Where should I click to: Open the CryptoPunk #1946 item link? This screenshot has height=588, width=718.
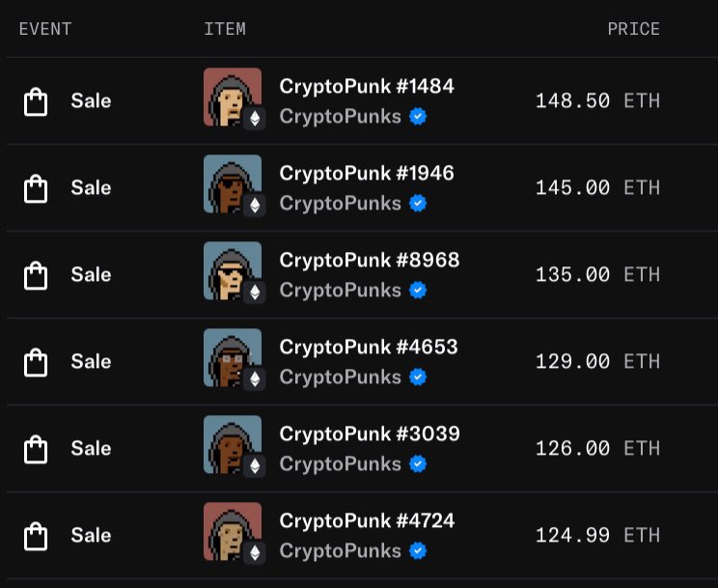[367, 173]
